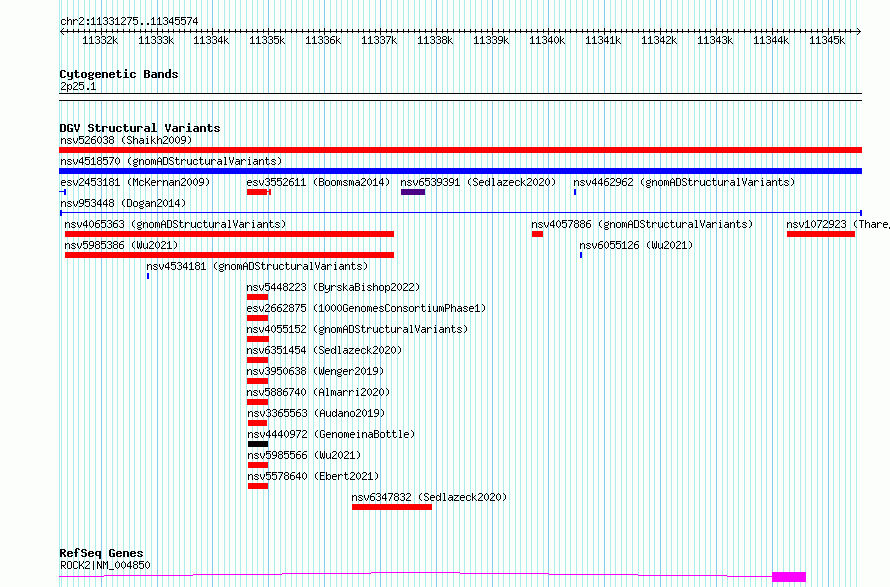Click the red nsv4065363 feature bar

(x=229, y=234)
